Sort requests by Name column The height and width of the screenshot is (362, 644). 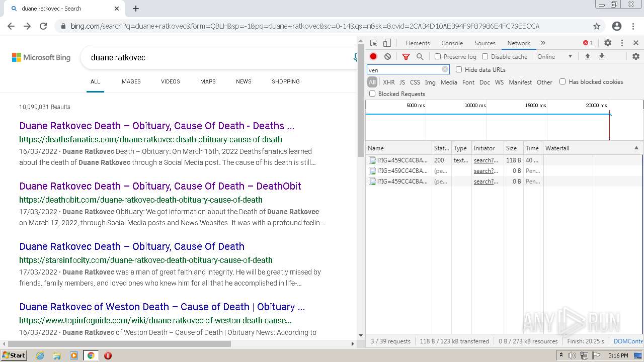tap(398, 148)
